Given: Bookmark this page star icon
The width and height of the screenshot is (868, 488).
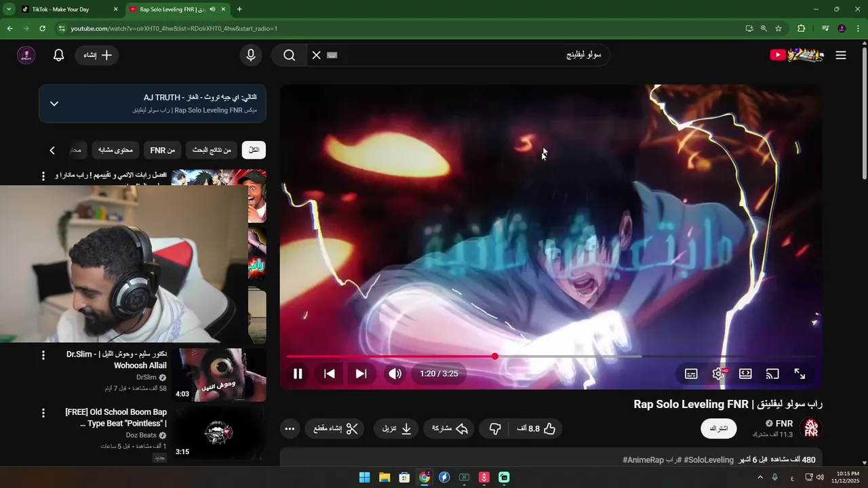Looking at the screenshot, I should 778,28.
